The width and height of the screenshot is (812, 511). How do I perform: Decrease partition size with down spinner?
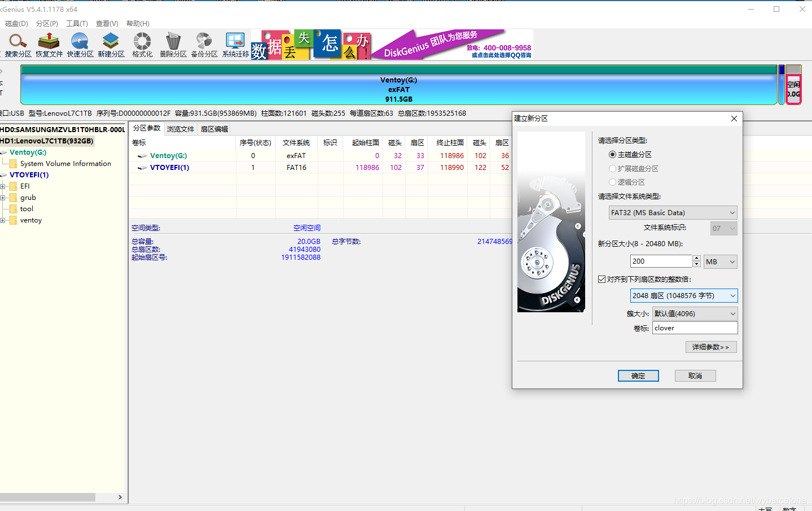(x=696, y=264)
